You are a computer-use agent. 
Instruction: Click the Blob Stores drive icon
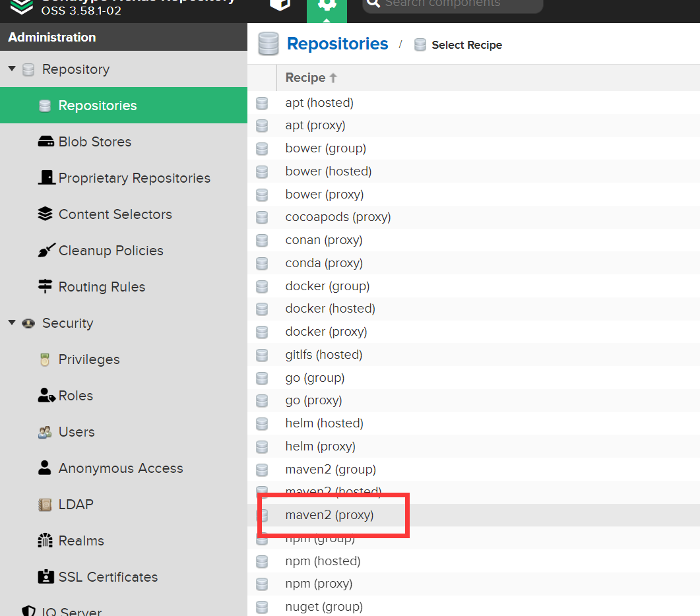point(46,142)
